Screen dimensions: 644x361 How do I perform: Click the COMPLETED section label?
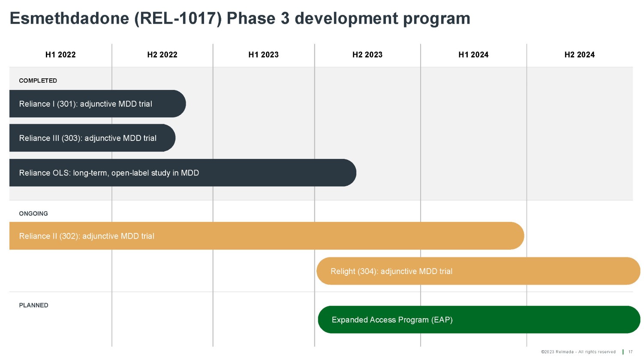click(38, 81)
